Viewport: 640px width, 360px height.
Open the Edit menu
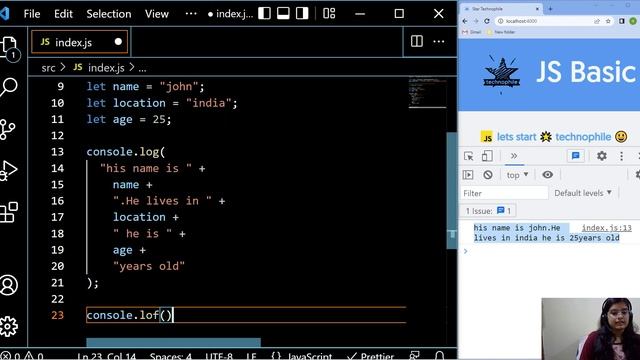(x=63, y=14)
